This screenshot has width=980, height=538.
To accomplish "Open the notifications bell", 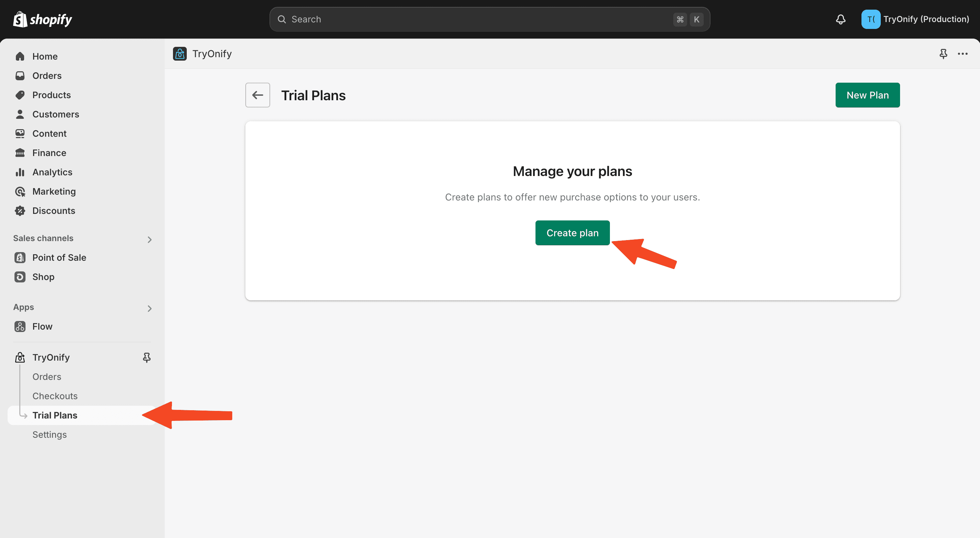I will point(840,19).
